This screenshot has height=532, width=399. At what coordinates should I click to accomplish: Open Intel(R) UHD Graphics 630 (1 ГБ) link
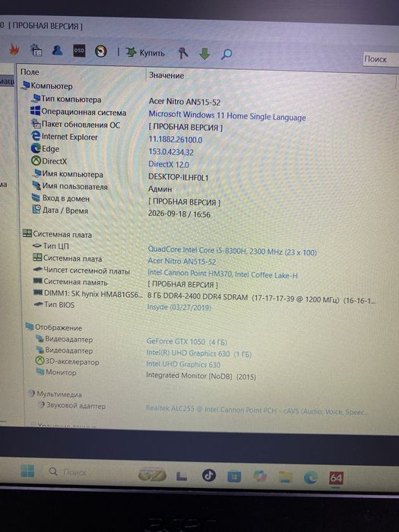199,353
